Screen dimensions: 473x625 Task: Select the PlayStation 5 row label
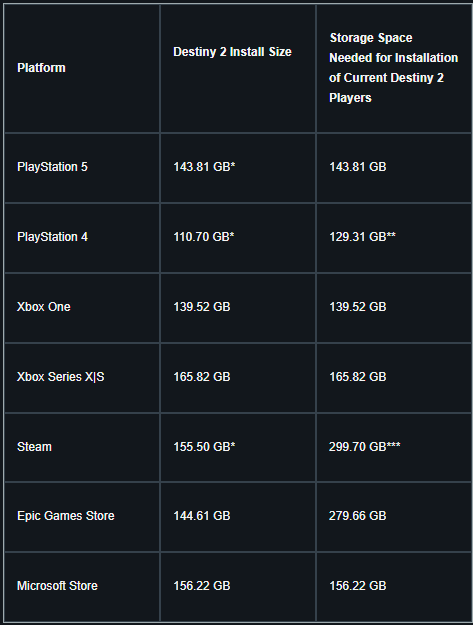coord(52,167)
